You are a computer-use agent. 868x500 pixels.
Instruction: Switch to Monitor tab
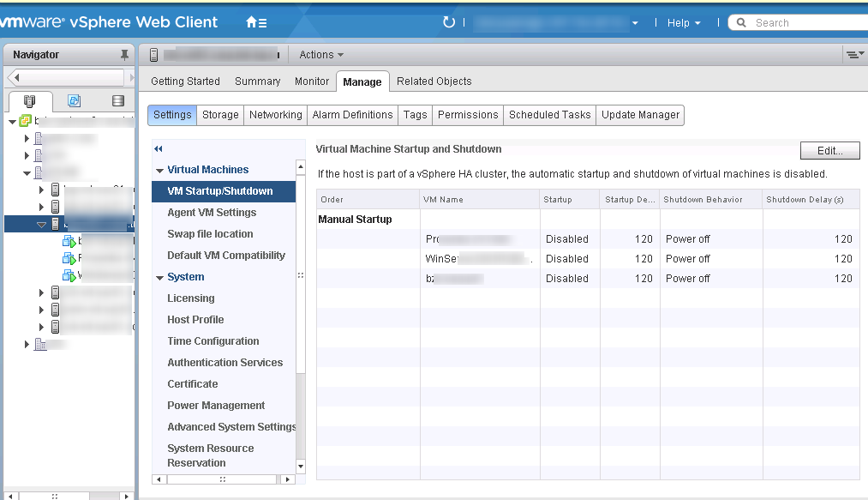pos(312,81)
